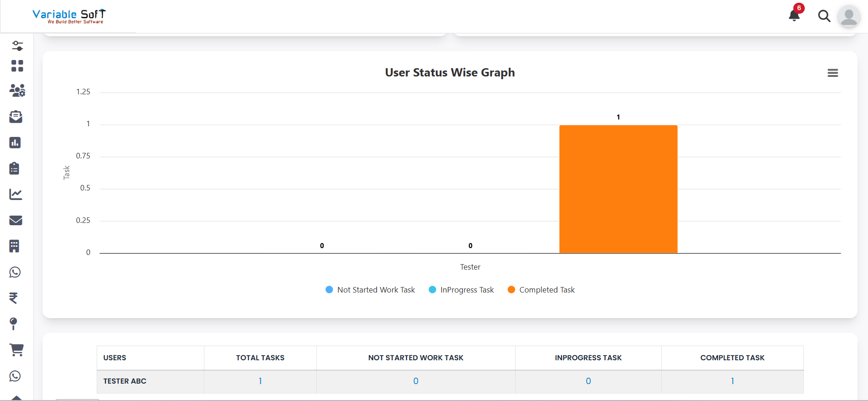Viewport: 868px width, 401px height.
Task: Click the notification bell icon
Action: coord(794,16)
